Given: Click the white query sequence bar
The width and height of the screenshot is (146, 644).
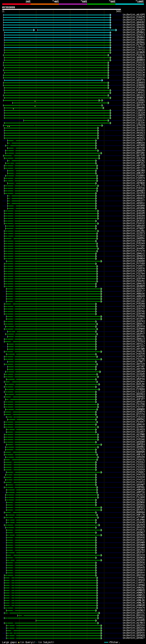Looking at the screenshot, I should click(61, 10).
